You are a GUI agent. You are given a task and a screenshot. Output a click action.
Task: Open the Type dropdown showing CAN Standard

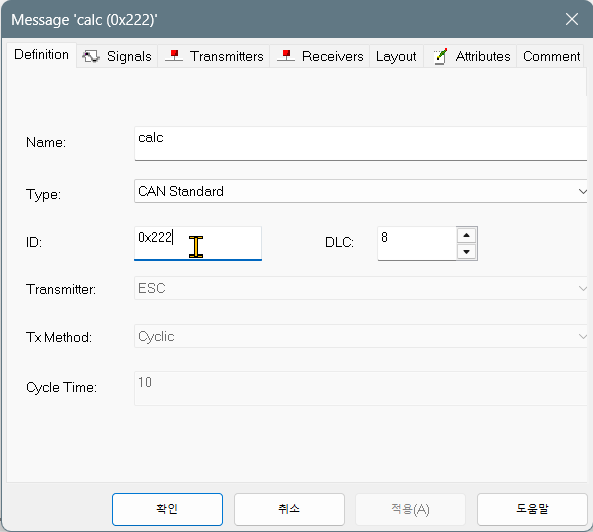click(x=360, y=191)
